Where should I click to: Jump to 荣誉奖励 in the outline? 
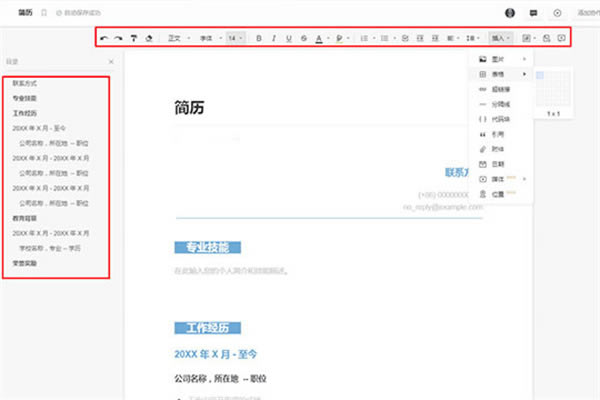(x=24, y=263)
